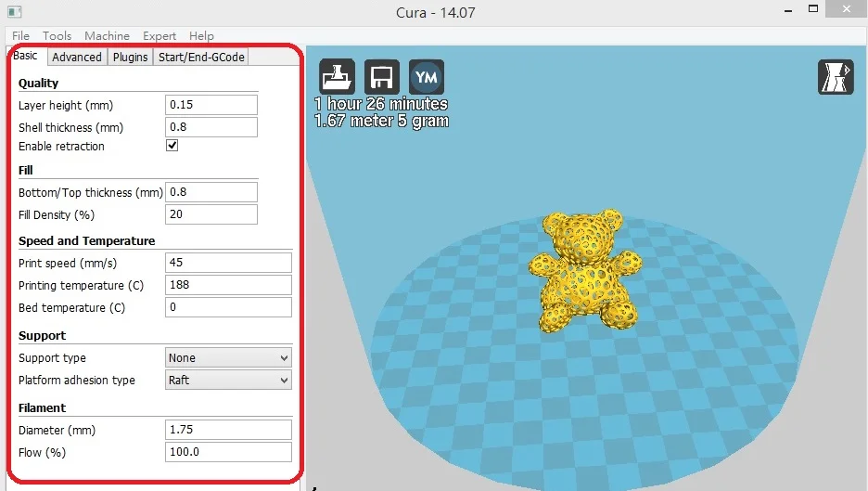Click the Bottom/Top thickness input field
Viewport: 868px width, 491px height.
[211, 192]
